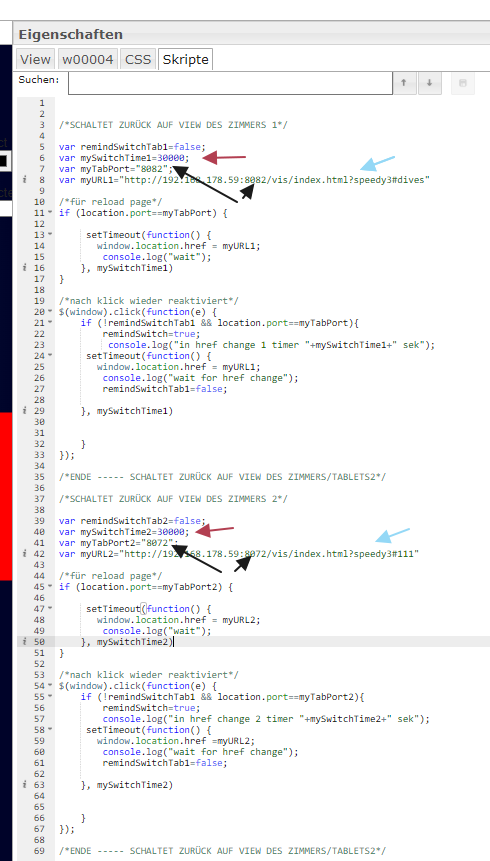The image size is (490, 861).
Task: Click 'console.log("wait for href change");' on line 26
Action: click(x=200, y=377)
